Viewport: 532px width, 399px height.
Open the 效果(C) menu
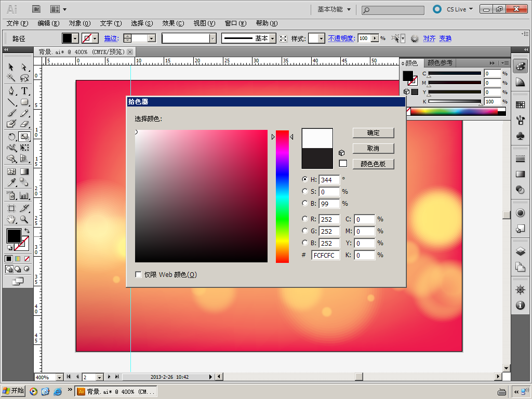pos(173,23)
